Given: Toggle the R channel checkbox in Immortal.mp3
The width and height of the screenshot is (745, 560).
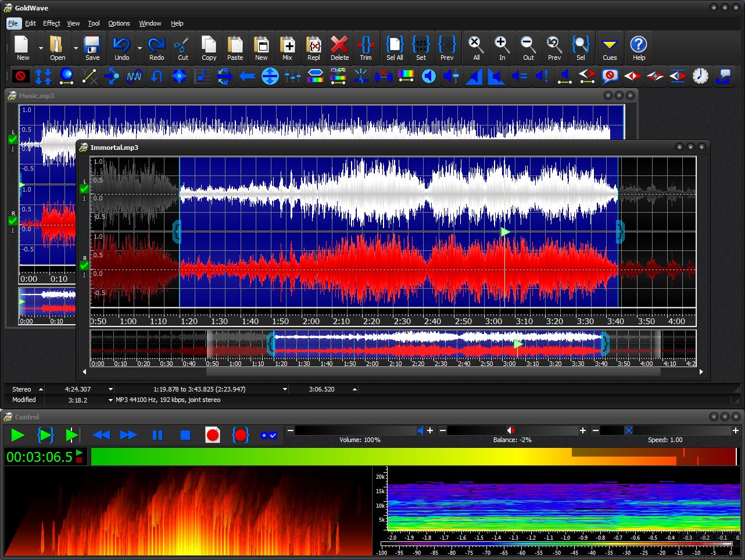Looking at the screenshot, I should coord(84,265).
